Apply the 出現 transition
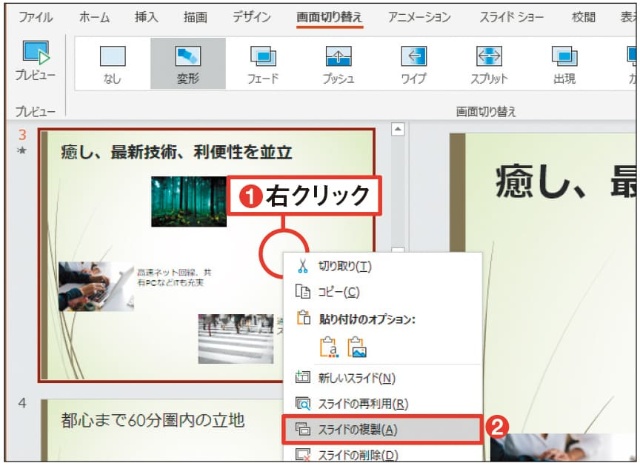The width and height of the screenshot is (640, 466). click(564, 64)
